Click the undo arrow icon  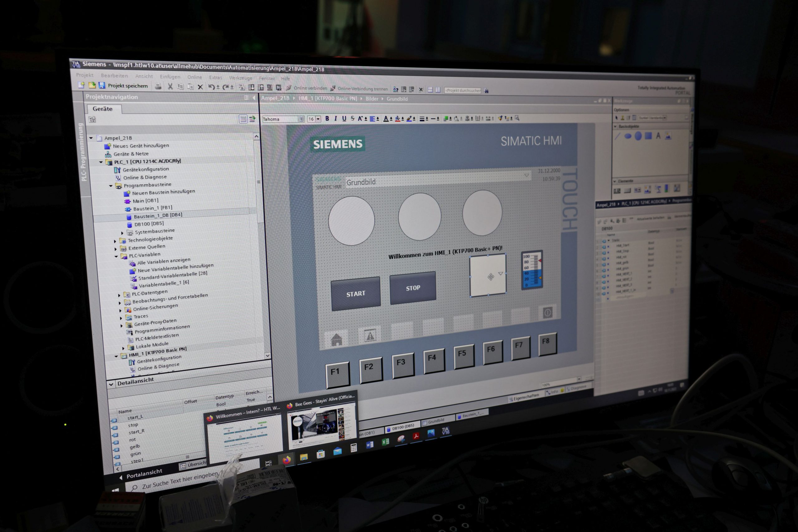click(x=211, y=87)
